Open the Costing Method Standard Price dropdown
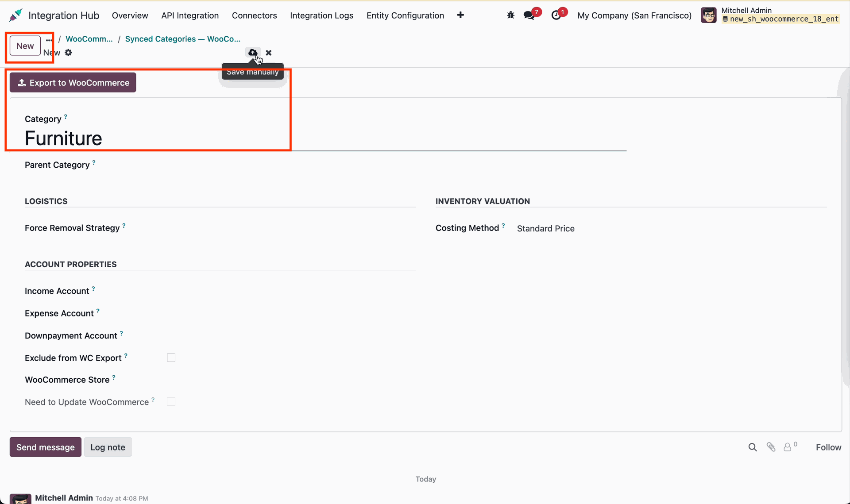 (545, 228)
